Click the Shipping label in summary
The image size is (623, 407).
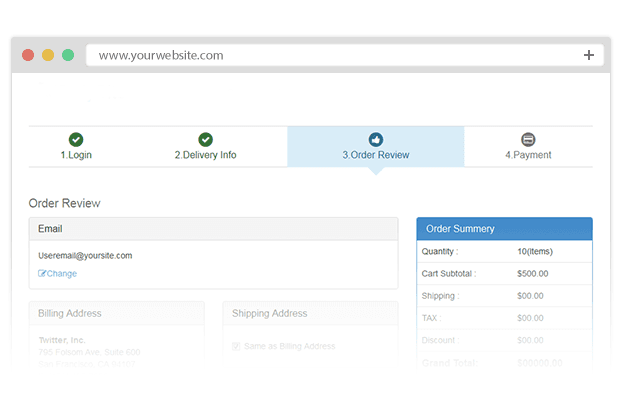[440, 296]
